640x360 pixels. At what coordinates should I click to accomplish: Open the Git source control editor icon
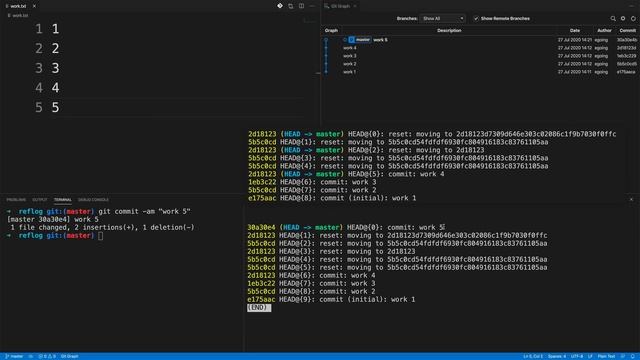(x=280, y=6)
